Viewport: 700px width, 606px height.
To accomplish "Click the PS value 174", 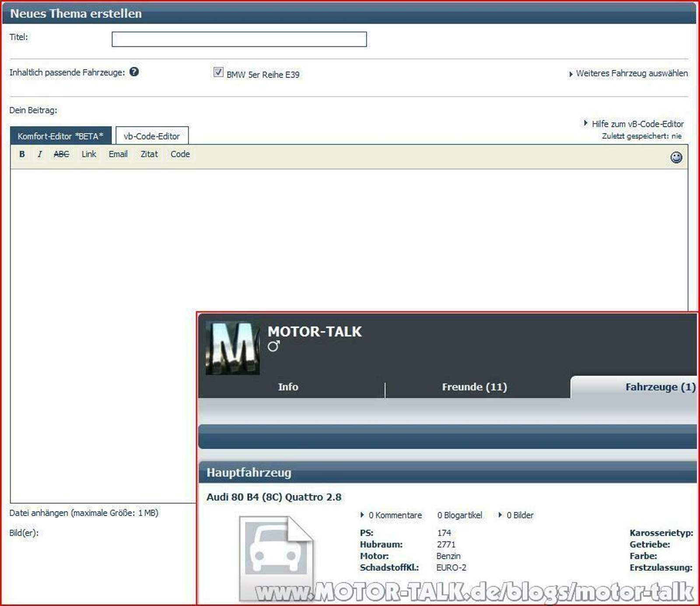I will coord(444,533).
